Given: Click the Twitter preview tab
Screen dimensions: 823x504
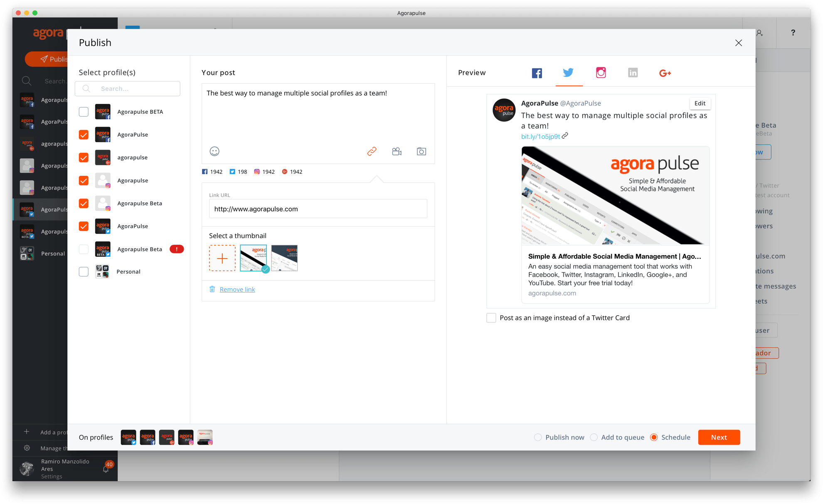Looking at the screenshot, I should [x=569, y=73].
